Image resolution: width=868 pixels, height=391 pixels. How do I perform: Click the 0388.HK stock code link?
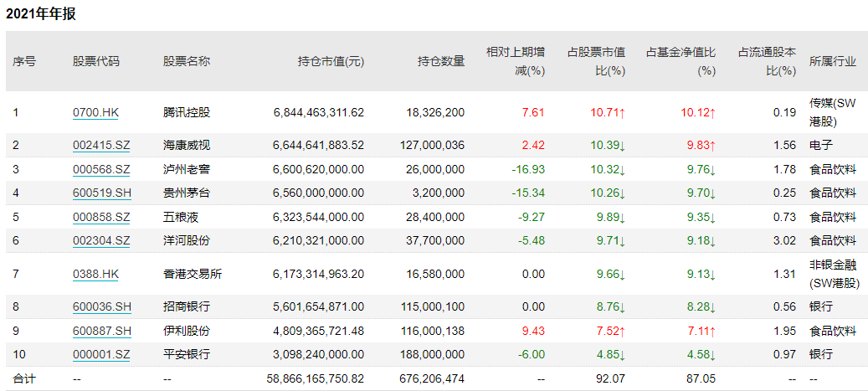tap(95, 274)
